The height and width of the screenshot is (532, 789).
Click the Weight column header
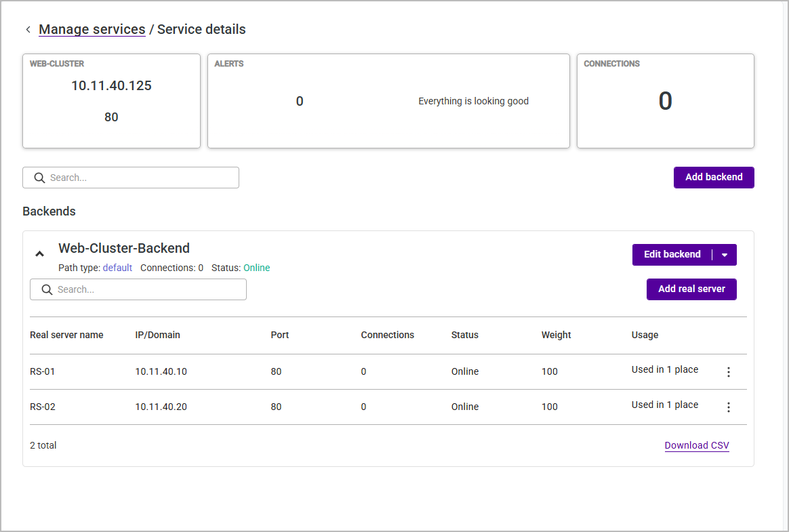556,335
